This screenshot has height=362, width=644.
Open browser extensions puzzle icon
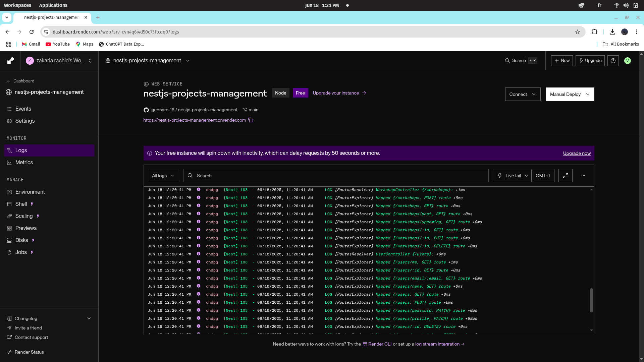pyautogui.click(x=595, y=32)
